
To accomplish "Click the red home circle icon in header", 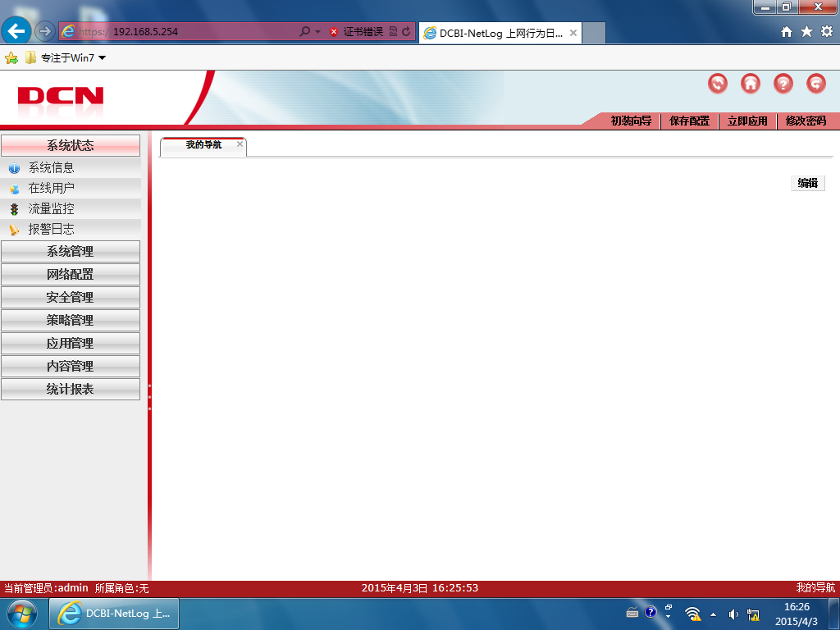I will click(750, 84).
